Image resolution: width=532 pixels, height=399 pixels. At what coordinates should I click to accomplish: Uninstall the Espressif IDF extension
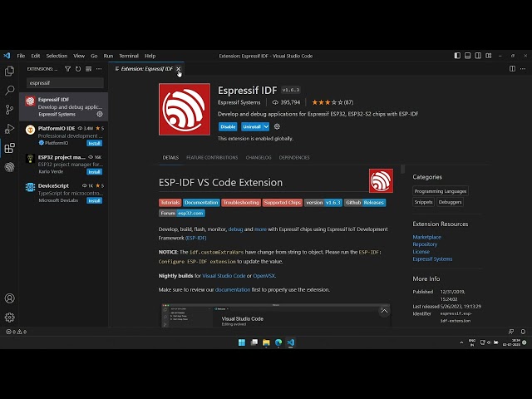pos(252,126)
